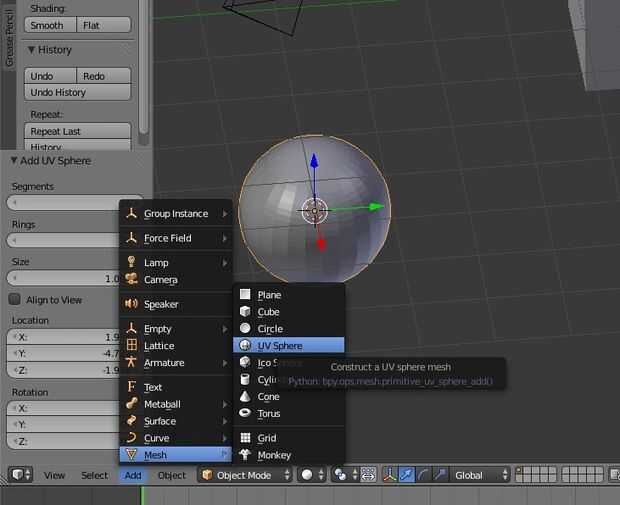Open the editor type selector
620x505 pixels.
[x=20, y=475]
